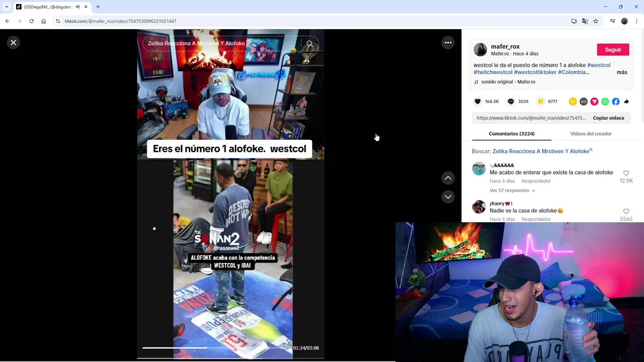Click translate page icon

[x=585, y=21]
